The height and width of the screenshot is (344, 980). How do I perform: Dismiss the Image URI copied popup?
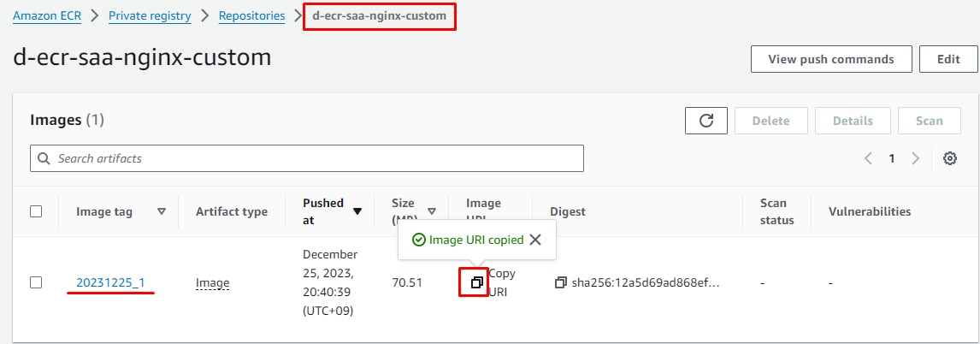point(535,240)
